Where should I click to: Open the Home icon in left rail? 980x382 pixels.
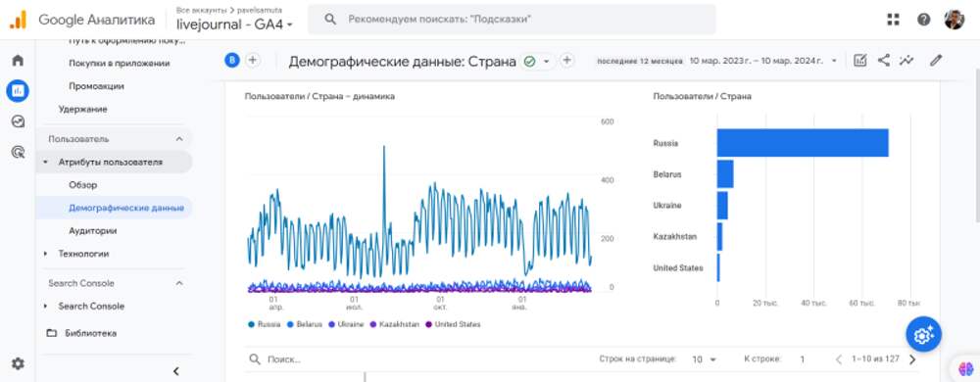pos(18,61)
